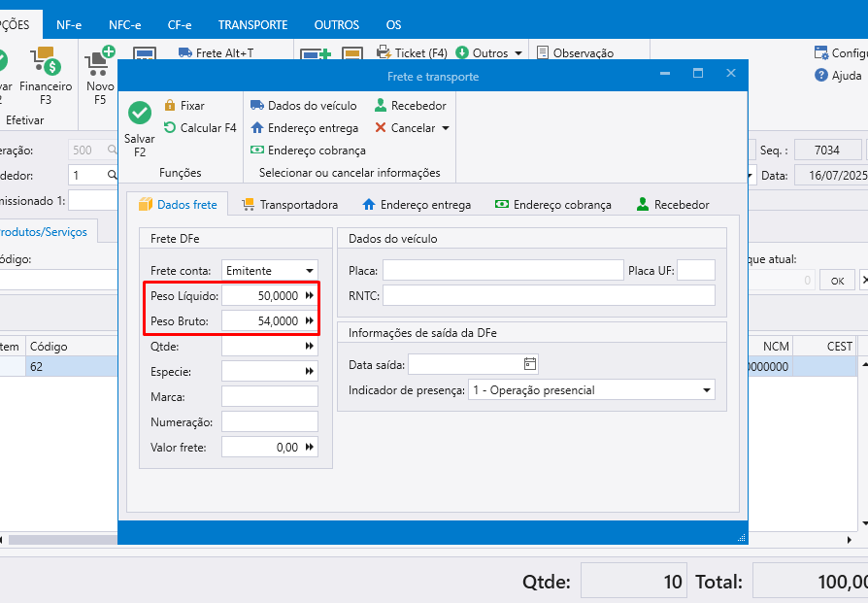
Task: Switch to the Recebedor tab
Action: 673,204
